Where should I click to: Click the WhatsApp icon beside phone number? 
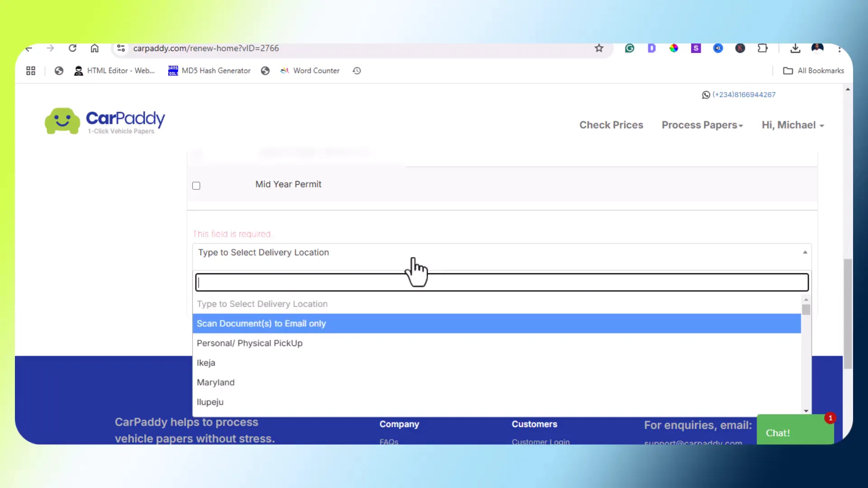706,95
